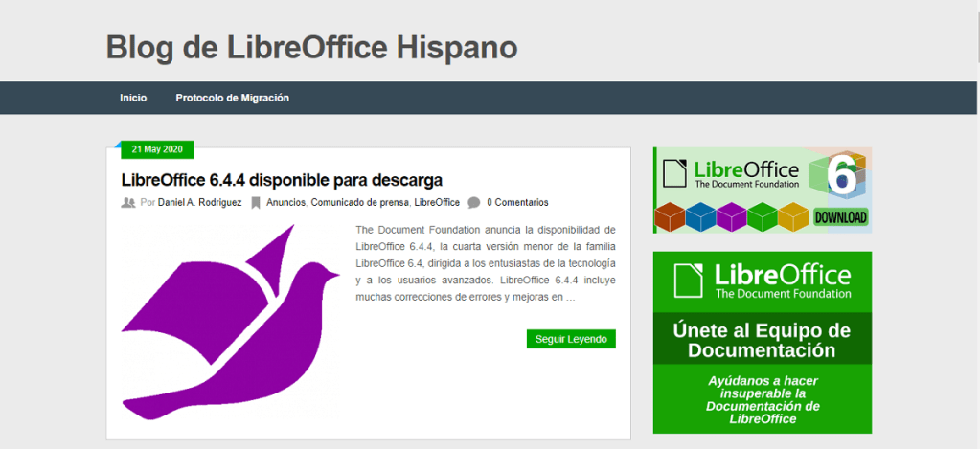
Task: Open the 0 Comentarios link
Action: (x=517, y=202)
